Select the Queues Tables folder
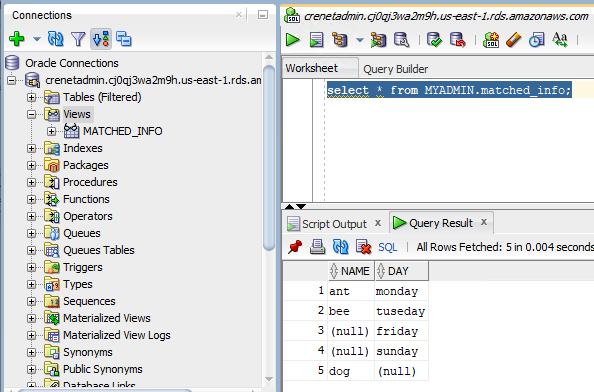Image resolution: width=594 pixels, height=392 pixels. click(98, 250)
